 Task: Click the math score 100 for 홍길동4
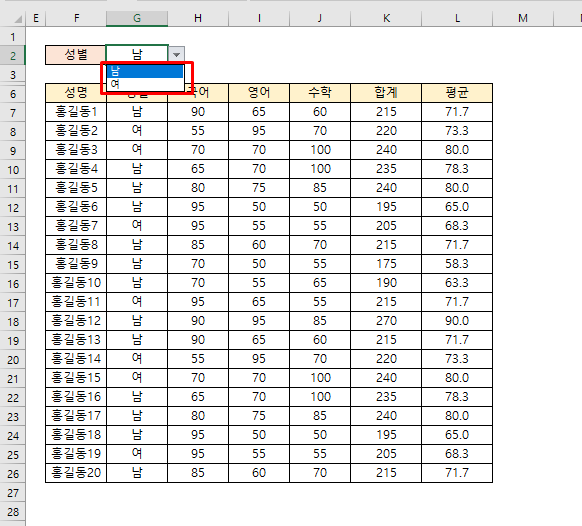(x=320, y=169)
